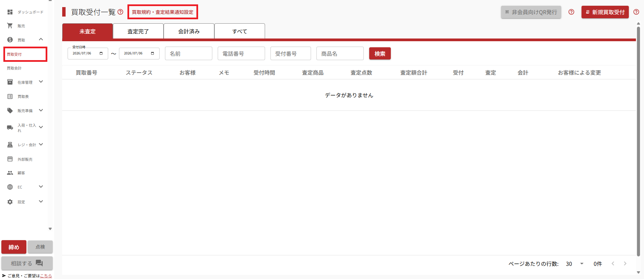Click the 入荷・仕入れ truck icon
The width and height of the screenshot is (644, 279).
pyautogui.click(x=10, y=128)
